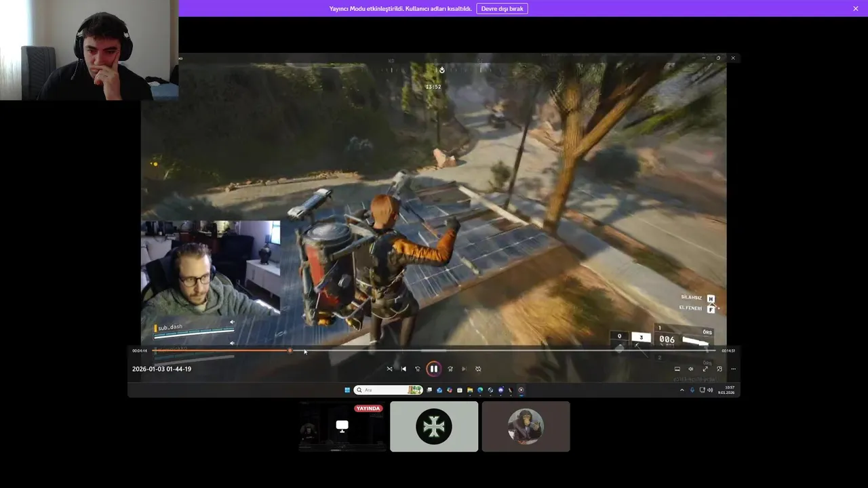Click the 13:52 timer on the game HUD
Image resolution: width=868 pixels, height=488 pixels.
coord(433,87)
